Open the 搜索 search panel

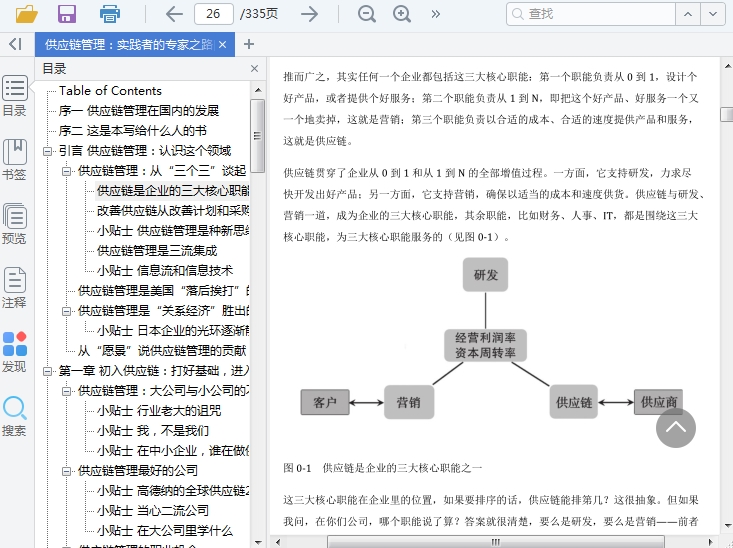click(15, 416)
